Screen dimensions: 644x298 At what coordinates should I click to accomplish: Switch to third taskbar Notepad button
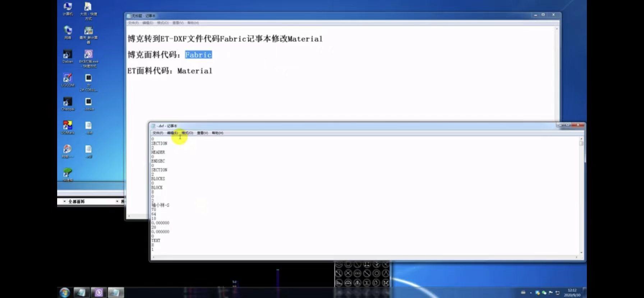(x=116, y=292)
